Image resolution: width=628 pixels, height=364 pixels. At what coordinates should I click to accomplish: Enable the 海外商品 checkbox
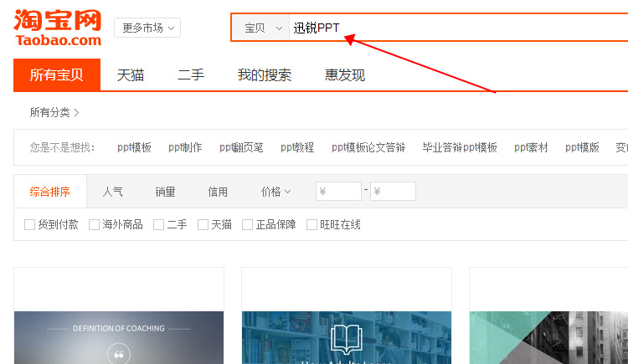(94, 224)
